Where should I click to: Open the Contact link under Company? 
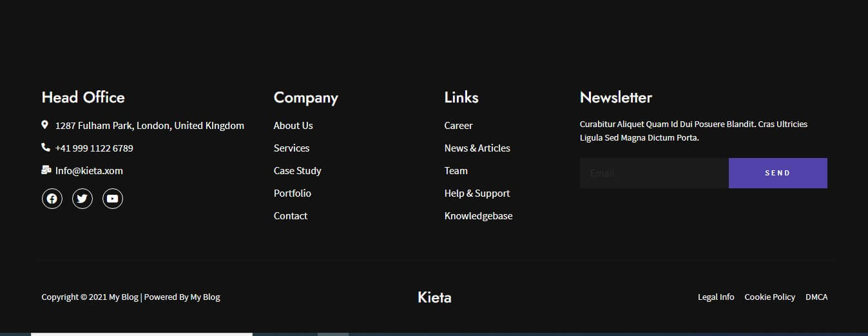(291, 216)
